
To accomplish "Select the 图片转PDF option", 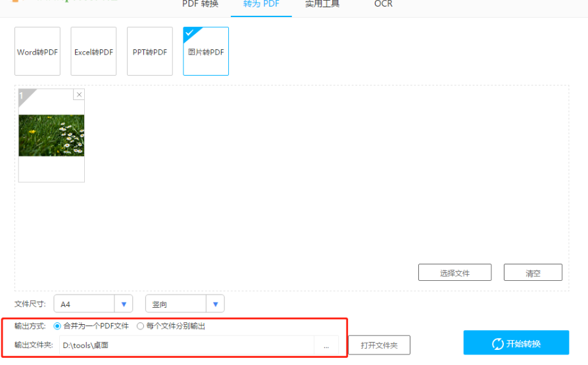I will (x=206, y=51).
